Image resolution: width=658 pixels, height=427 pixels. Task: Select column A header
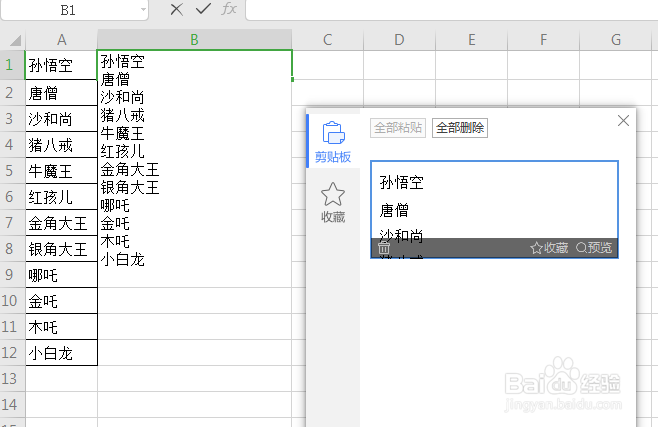[x=62, y=40]
